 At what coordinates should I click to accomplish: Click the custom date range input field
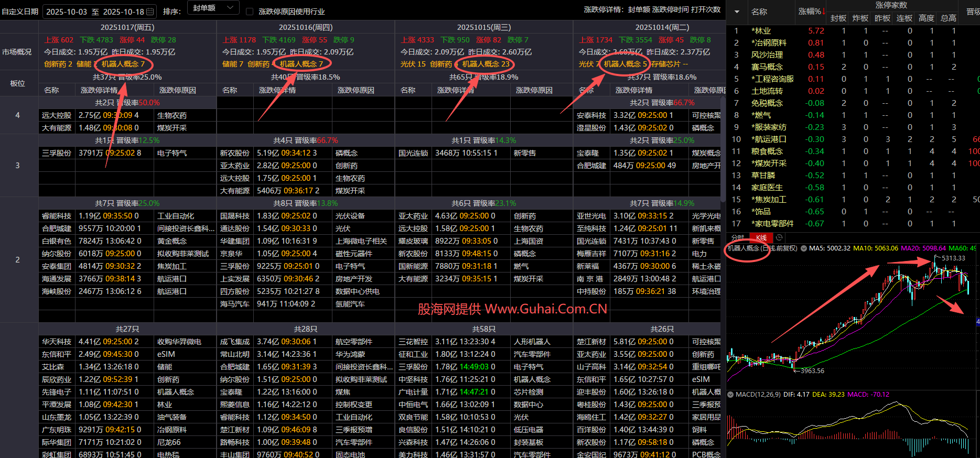tap(94, 12)
